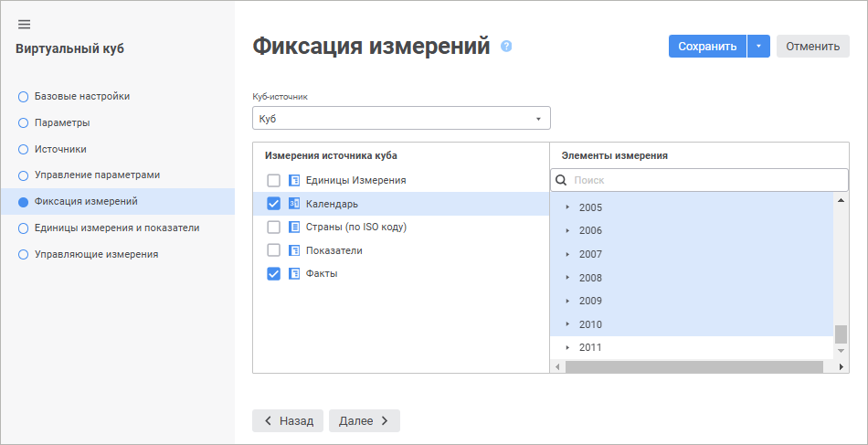Uncheck the Календарь checkbox
The width and height of the screenshot is (868, 445).
pyautogui.click(x=273, y=204)
